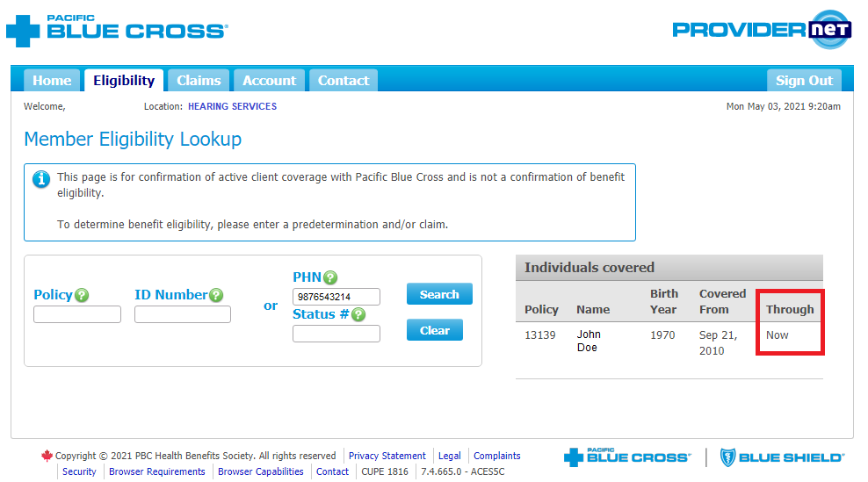Open the Browser Capabilities link
The height and width of the screenshot is (482, 868).
pos(261,471)
